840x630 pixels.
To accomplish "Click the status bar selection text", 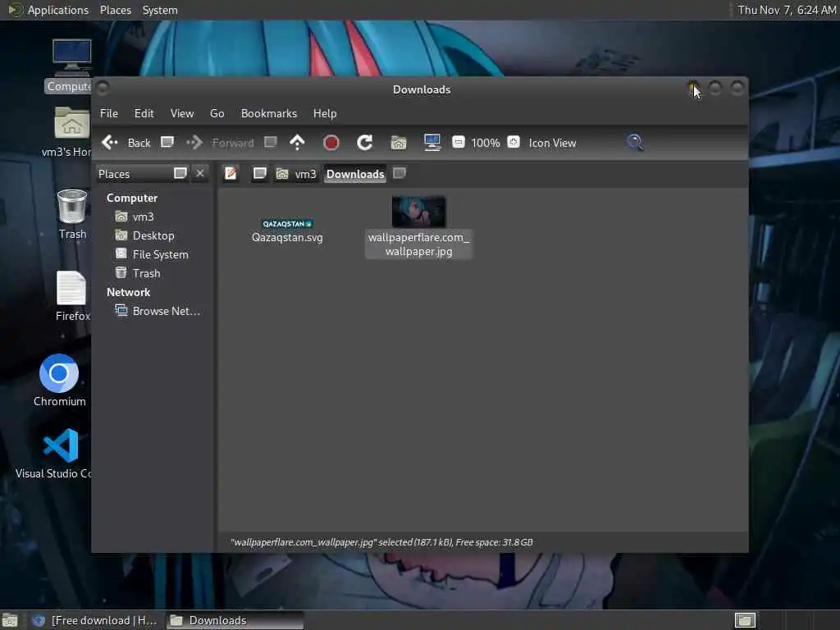I will tap(381, 542).
